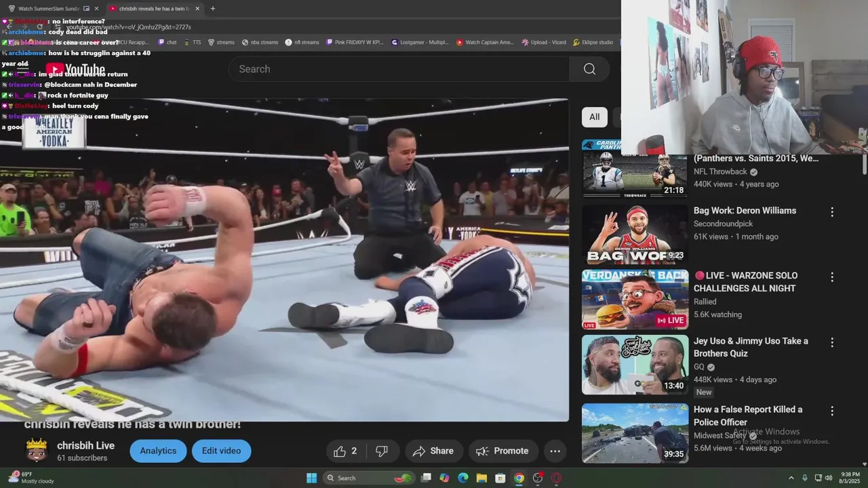Open the Warzone Solo Challenges live thumbnail

(x=635, y=300)
